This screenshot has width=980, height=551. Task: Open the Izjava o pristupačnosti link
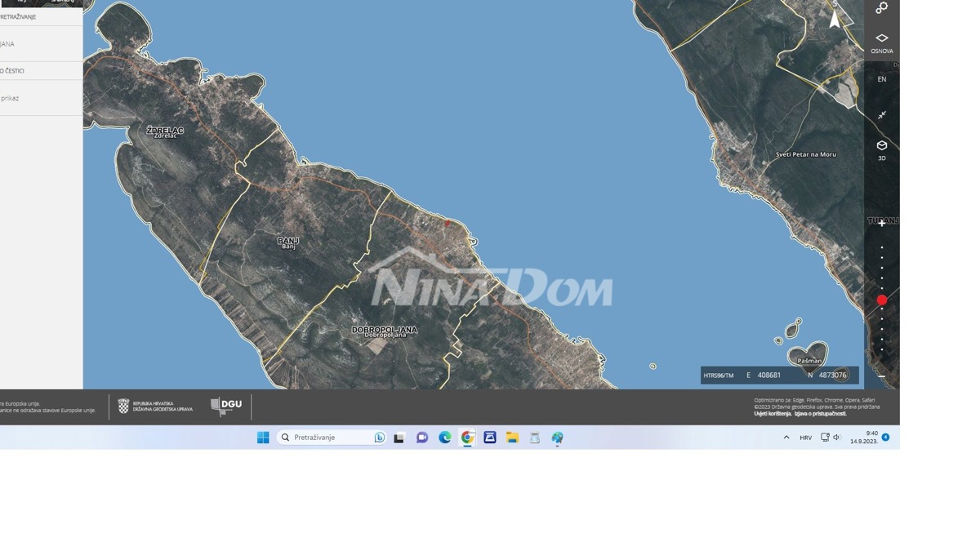[x=820, y=413]
